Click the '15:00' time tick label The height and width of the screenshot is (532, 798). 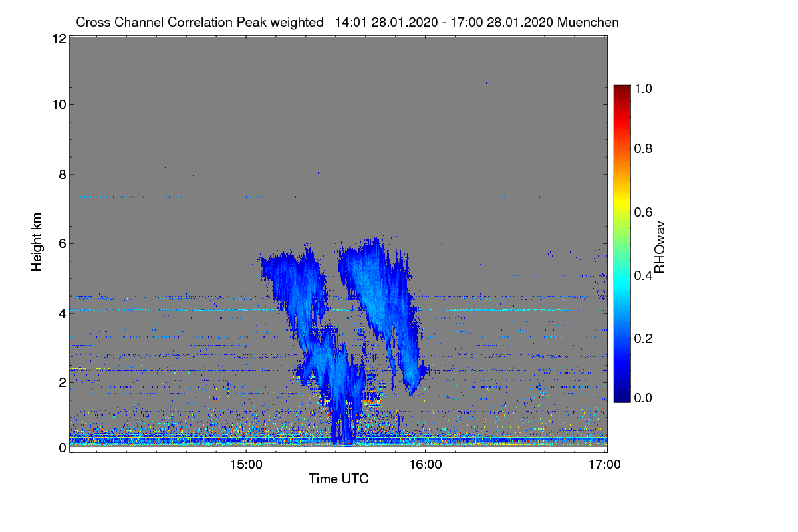pyautogui.click(x=245, y=465)
